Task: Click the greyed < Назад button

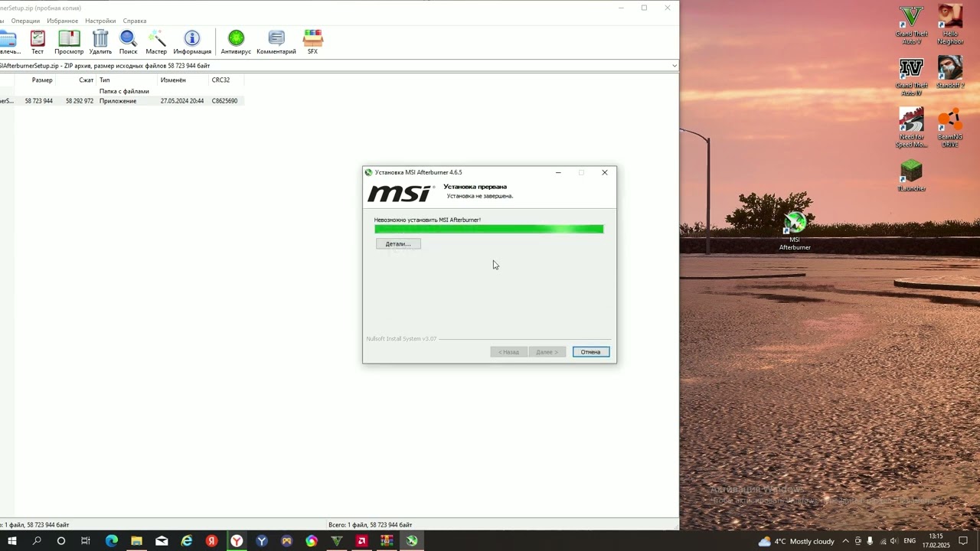Action: tap(508, 352)
